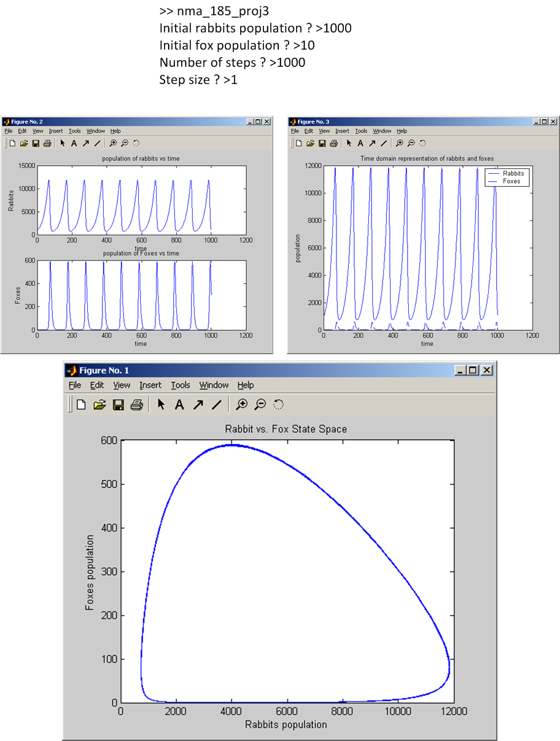Enable Zoom In tool in Figure No. 1
Image resolution: width=560 pixels, height=741 pixels.
[x=242, y=405]
